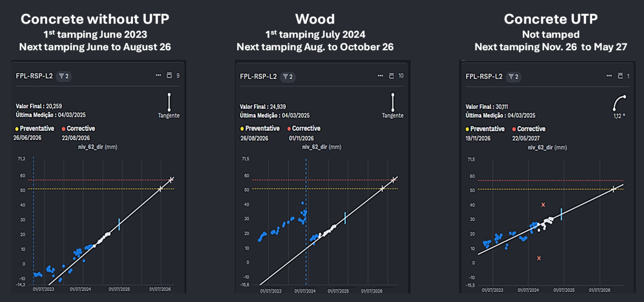Viewport: 644px width, 302px height.
Task: Click the archive icon beside number 10
Action: pos(392,76)
